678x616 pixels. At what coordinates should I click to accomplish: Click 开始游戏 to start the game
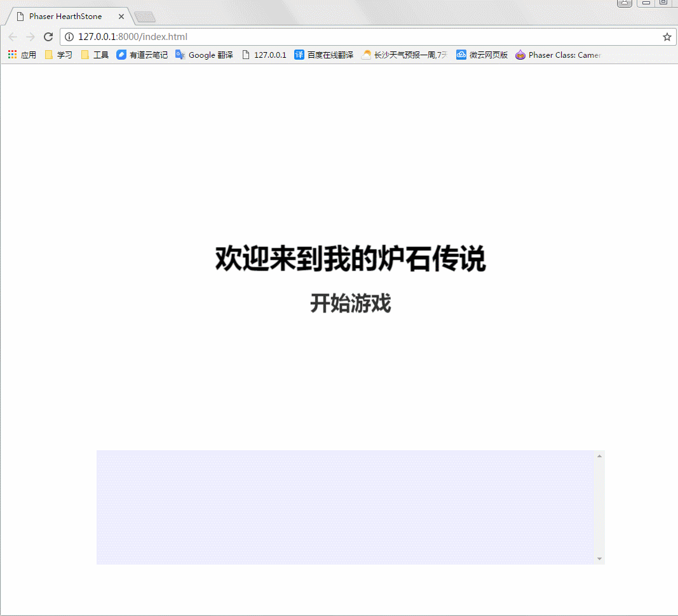[x=351, y=303]
